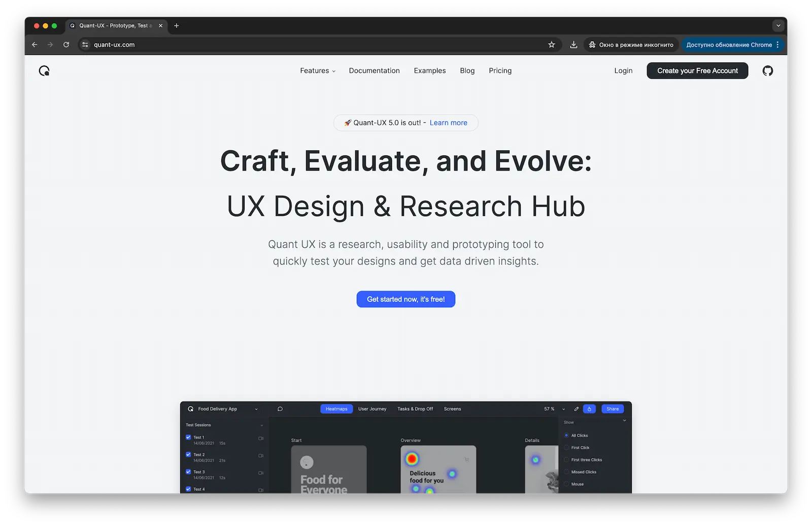
Task: Open the Food Delivery App dropdown
Action: [256, 409]
